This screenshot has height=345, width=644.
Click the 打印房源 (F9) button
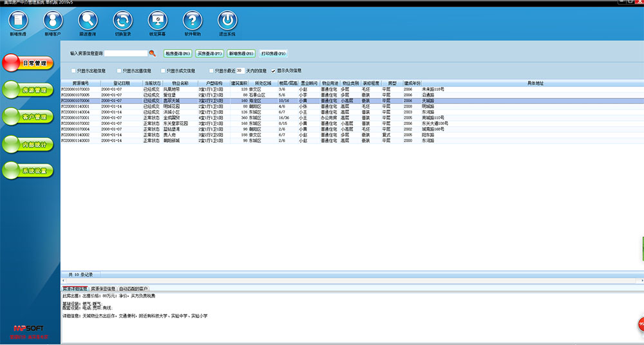[273, 53]
